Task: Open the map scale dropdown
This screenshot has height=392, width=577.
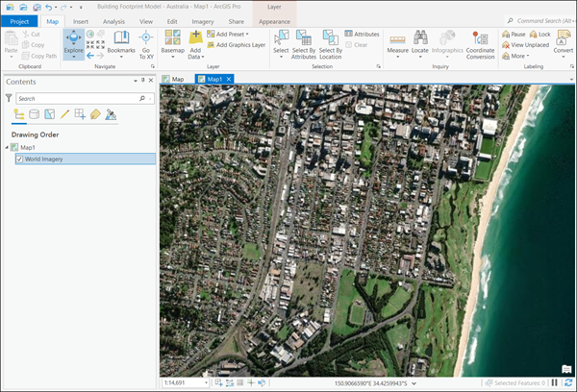Action: click(204, 382)
